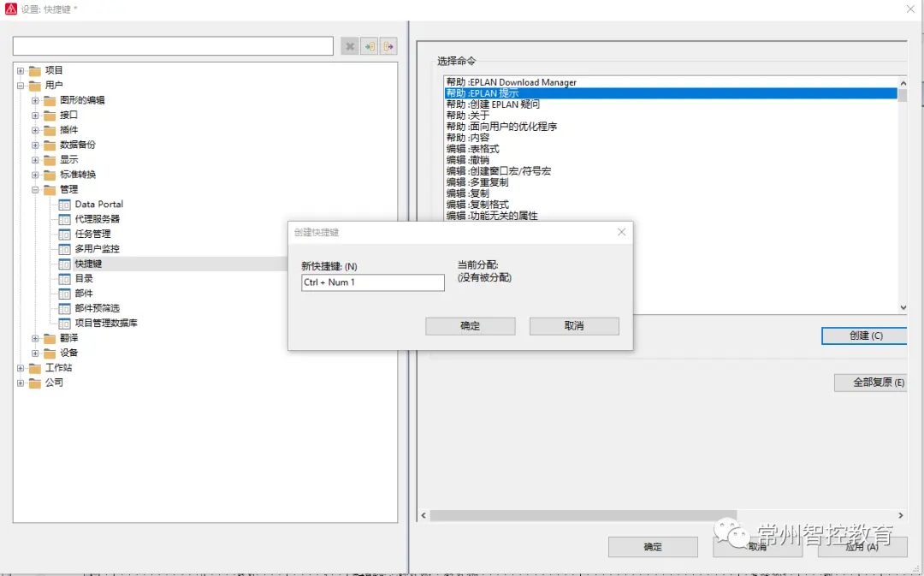Collapse the 用户 tree node
The image size is (924, 576).
click(x=21, y=86)
